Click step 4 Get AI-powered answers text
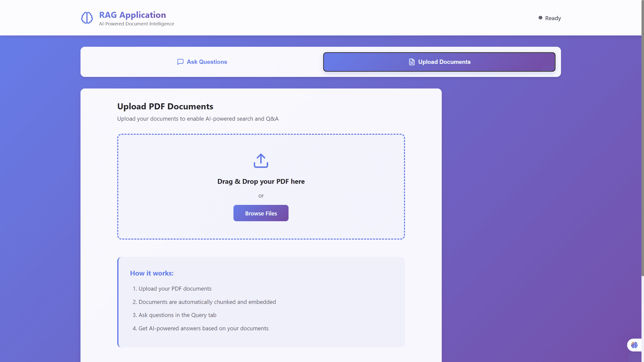The width and height of the screenshot is (644, 362). [200, 328]
